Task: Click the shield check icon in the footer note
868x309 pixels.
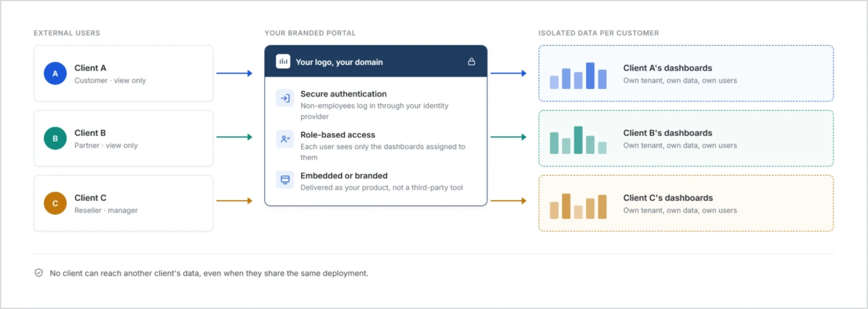Action: tap(39, 273)
